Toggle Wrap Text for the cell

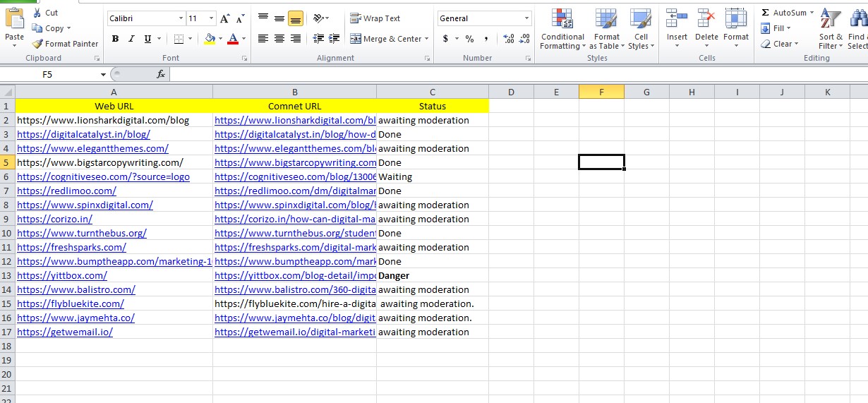tap(375, 18)
